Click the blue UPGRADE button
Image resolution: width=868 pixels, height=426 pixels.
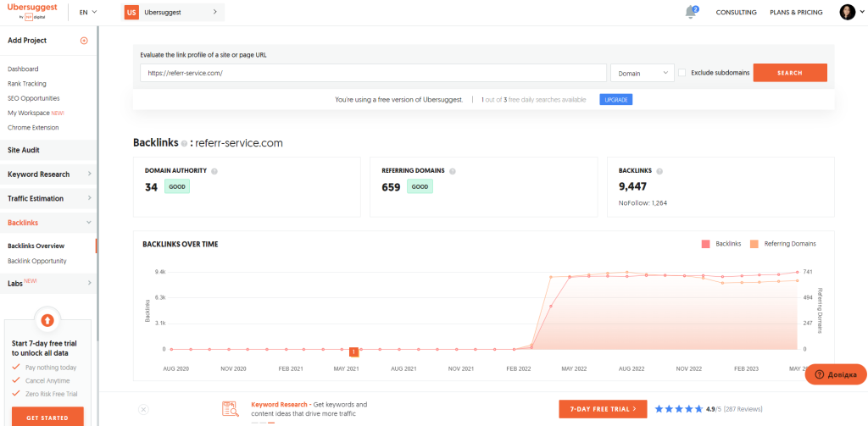pos(615,100)
